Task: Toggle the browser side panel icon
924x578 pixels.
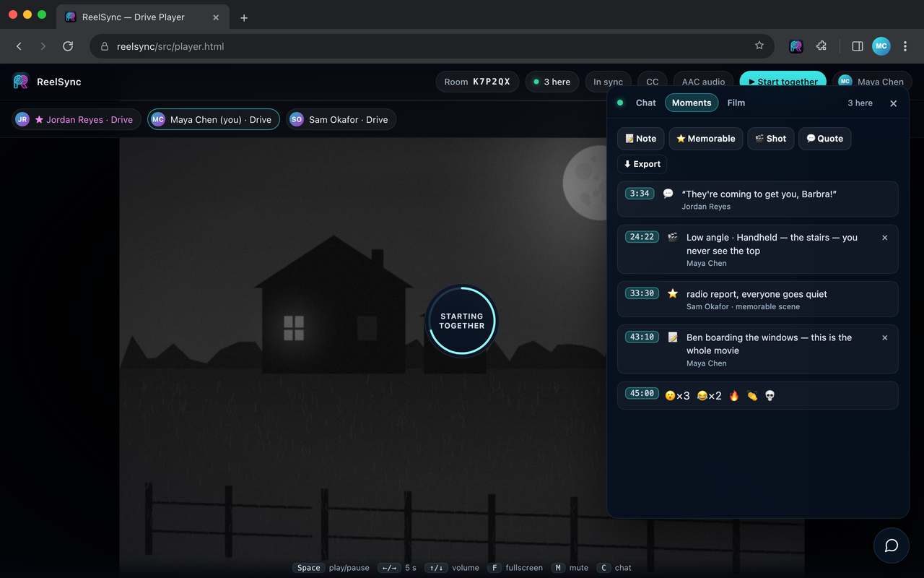Action: click(858, 46)
